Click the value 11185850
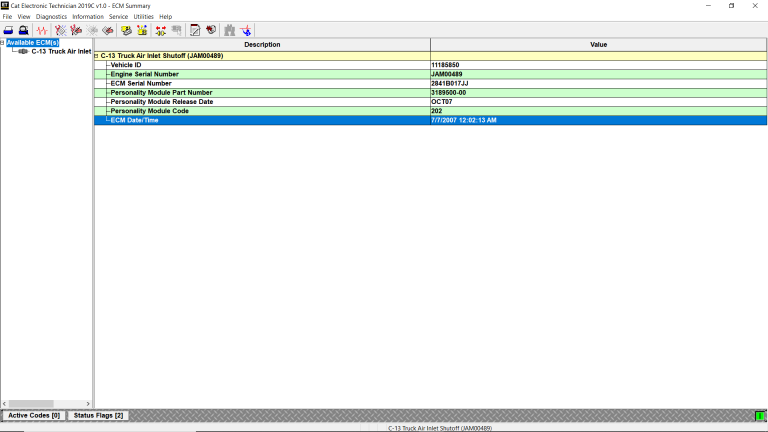 pyautogui.click(x=445, y=65)
